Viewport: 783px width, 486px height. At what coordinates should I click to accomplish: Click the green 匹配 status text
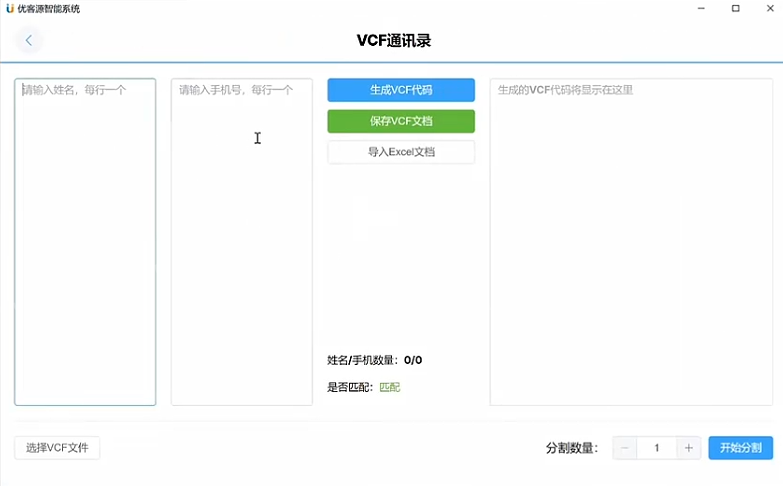pos(389,387)
